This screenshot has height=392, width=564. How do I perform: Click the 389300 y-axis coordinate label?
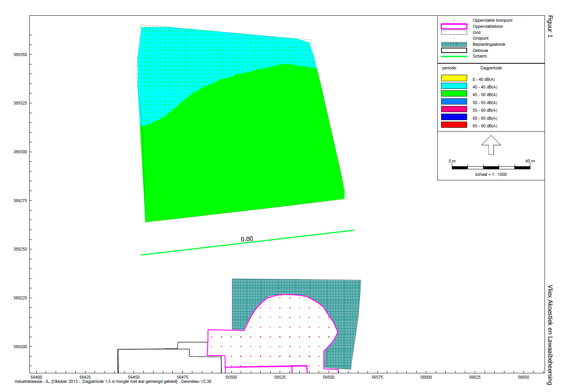pyautogui.click(x=20, y=152)
